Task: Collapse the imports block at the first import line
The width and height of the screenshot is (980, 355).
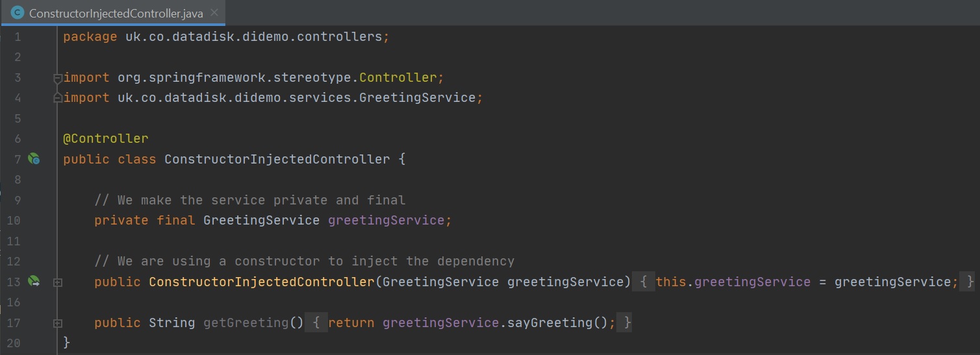Action: tap(58, 78)
